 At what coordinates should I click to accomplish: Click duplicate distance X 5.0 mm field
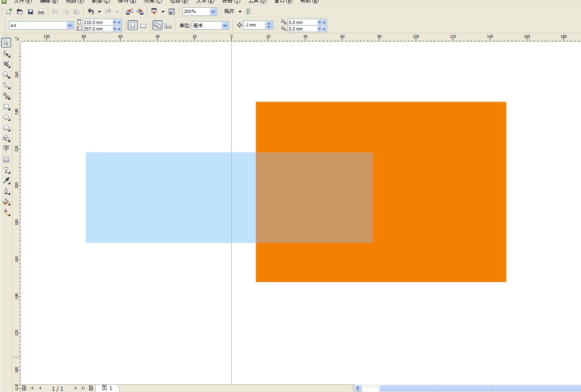pyautogui.click(x=302, y=22)
